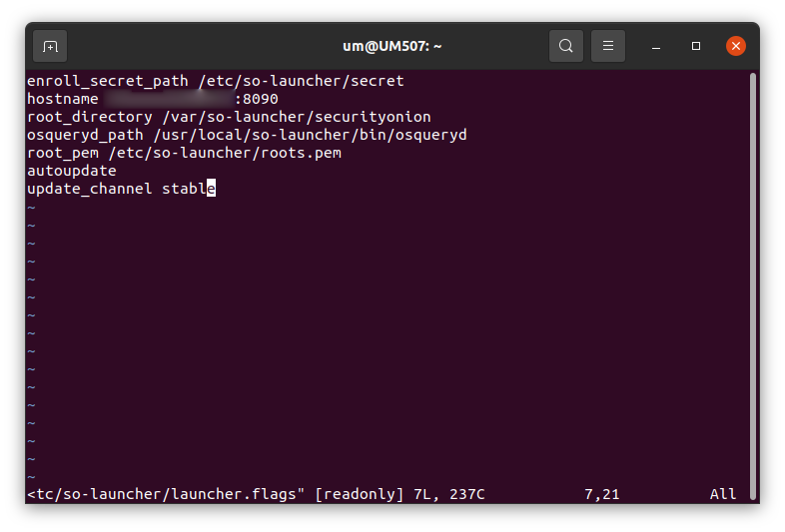Open the terminal search tool
The image size is (785, 532).
pyautogui.click(x=565, y=46)
